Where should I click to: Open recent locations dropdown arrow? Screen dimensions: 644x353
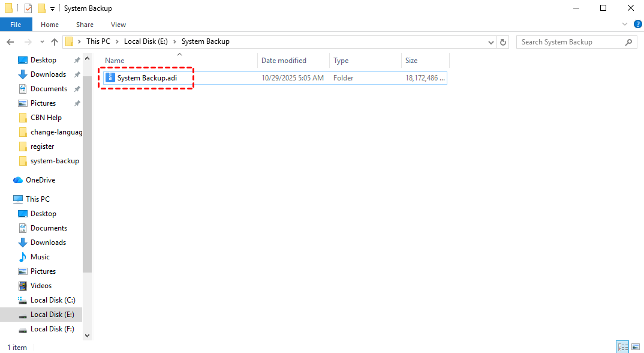tap(41, 42)
